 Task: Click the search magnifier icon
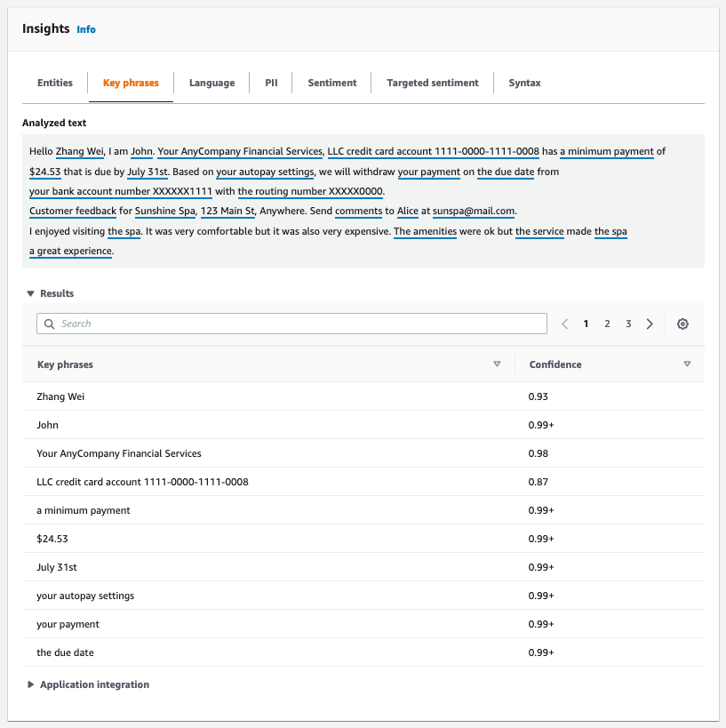coord(50,324)
